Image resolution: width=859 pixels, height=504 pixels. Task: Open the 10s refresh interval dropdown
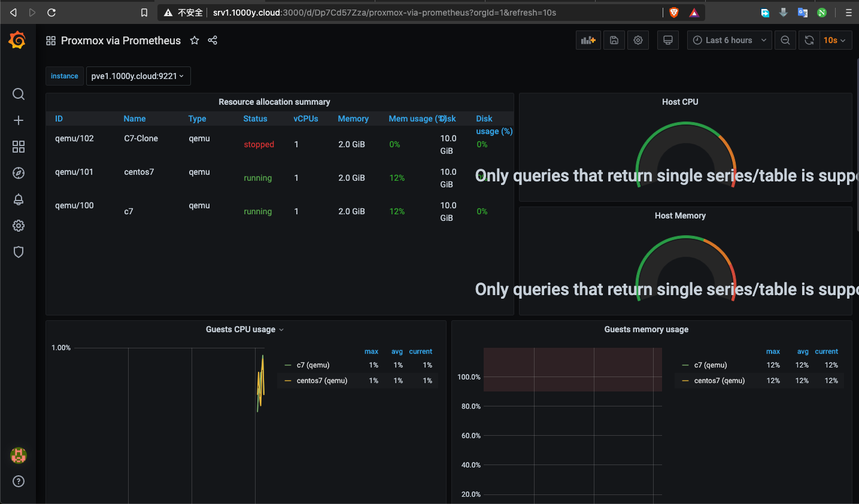836,40
